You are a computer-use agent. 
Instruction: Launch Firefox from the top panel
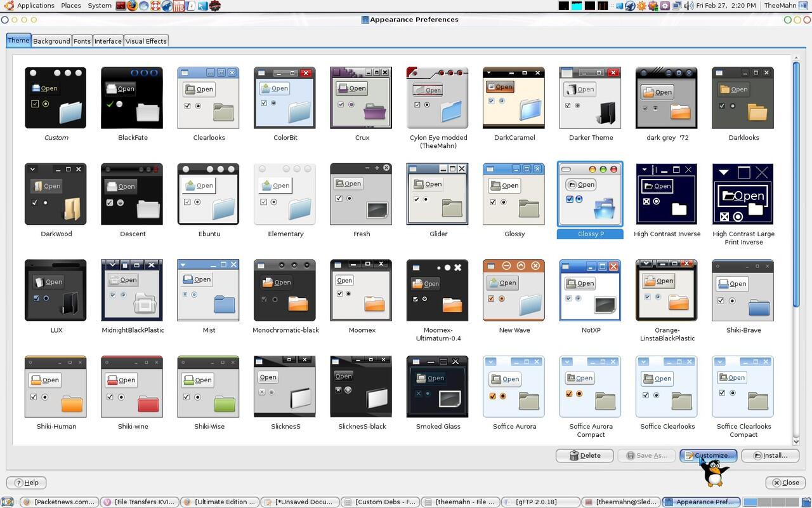(132, 6)
